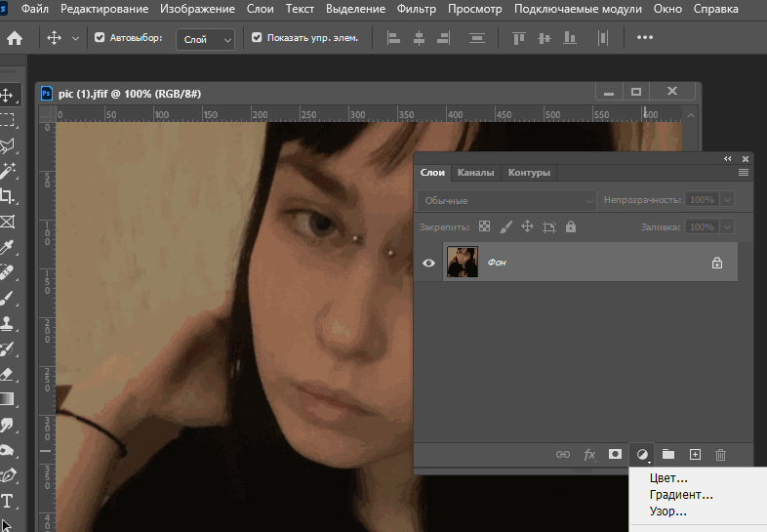Select the History Brush tool
This screenshot has height=532, width=767.
point(7,348)
